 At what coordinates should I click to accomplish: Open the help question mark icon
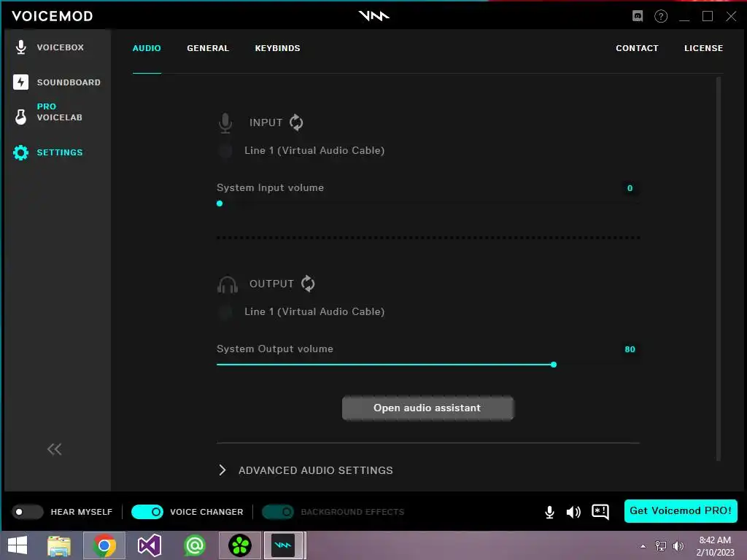[x=661, y=16]
